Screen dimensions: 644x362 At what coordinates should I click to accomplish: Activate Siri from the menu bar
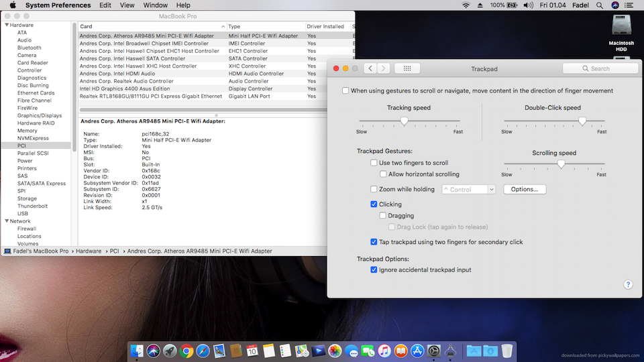point(615,5)
